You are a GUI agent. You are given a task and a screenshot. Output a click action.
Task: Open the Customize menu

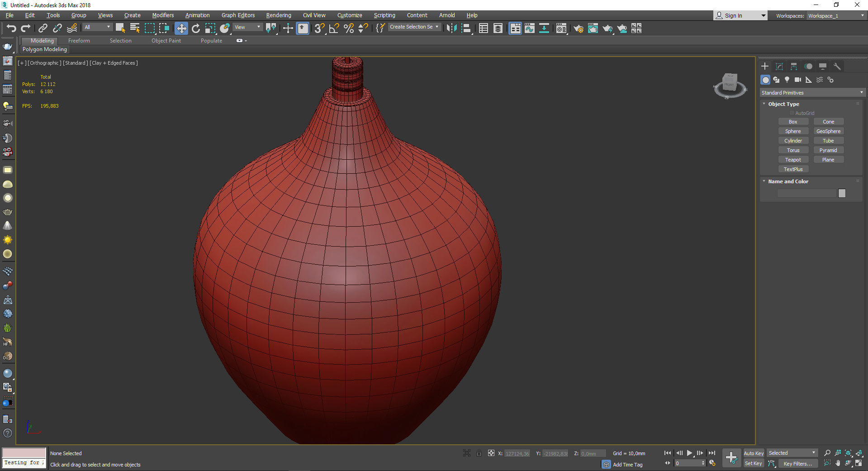[350, 15]
